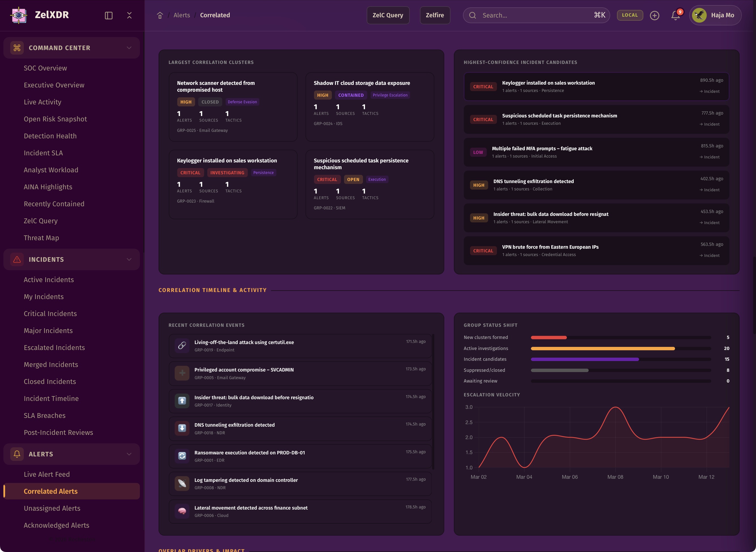Click the Command Center command-key icon
Screen dimensions: 756x552
17,48
